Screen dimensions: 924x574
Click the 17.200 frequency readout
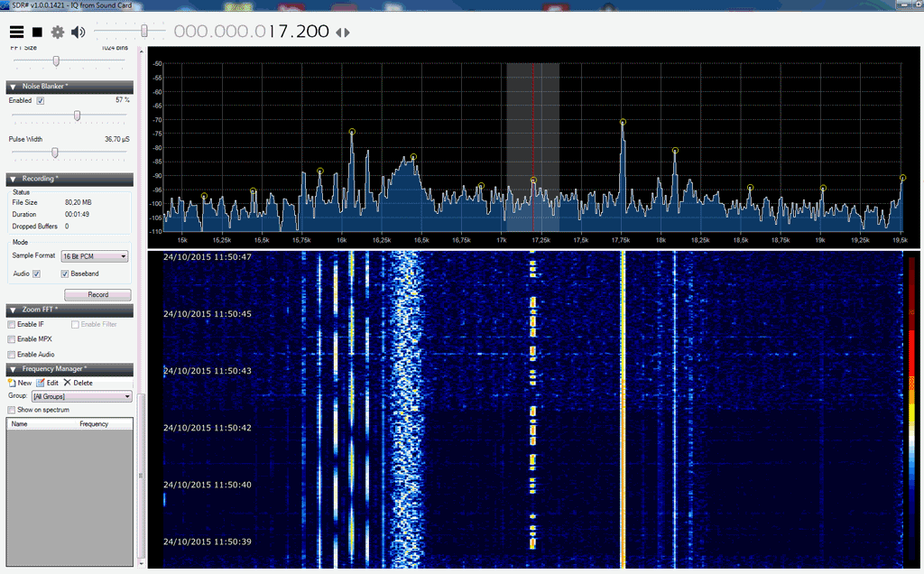(298, 32)
